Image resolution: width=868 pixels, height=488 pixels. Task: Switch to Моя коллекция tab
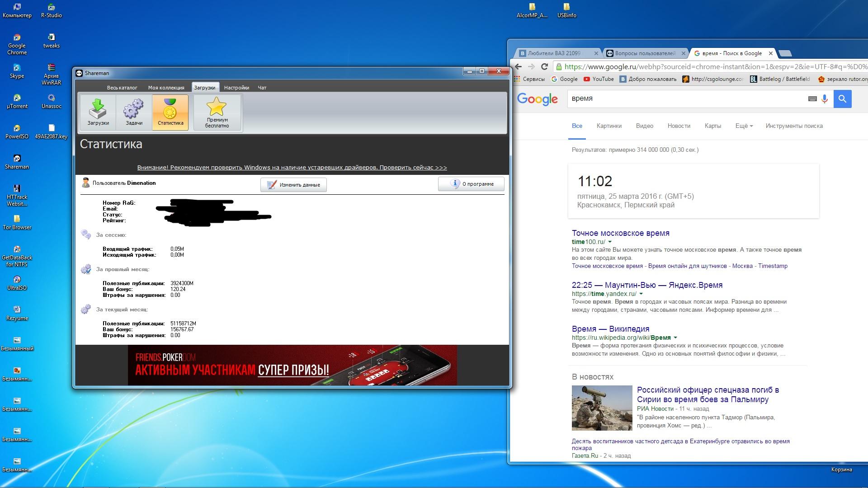[x=166, y=88]
